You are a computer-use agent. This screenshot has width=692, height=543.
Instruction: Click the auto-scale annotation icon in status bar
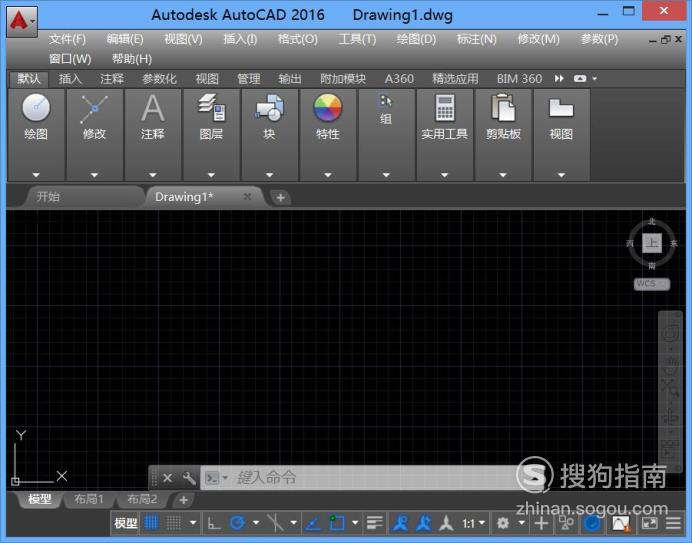pos(424,523)
